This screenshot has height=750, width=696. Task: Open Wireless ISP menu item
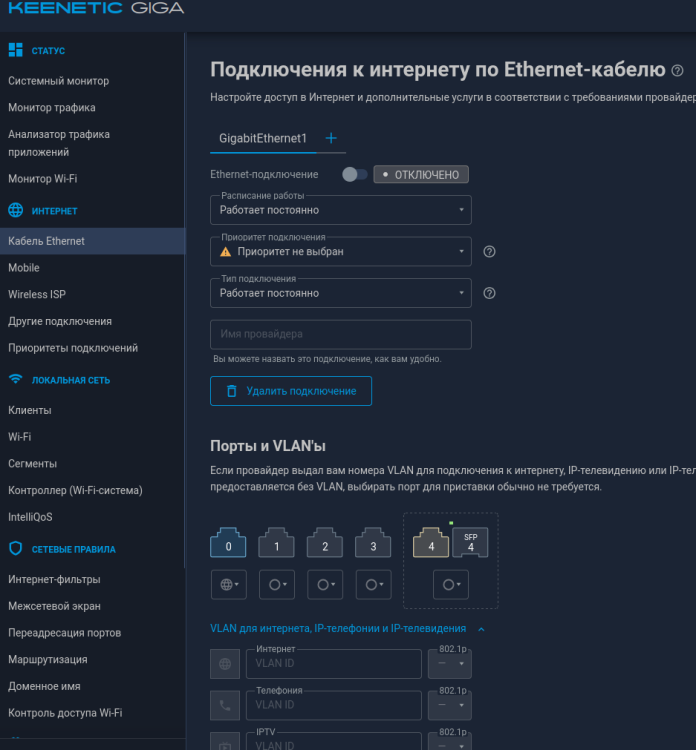tap(37, 295)
